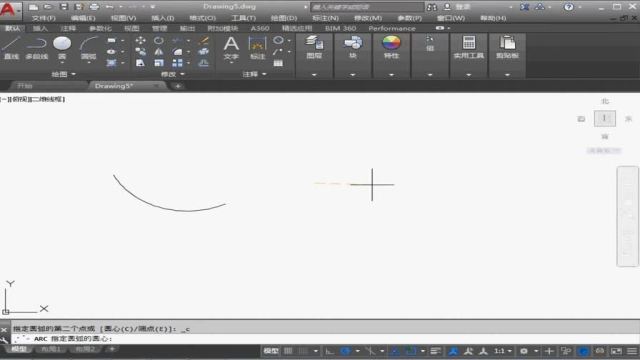Choose the Circle (圆) tool
The image size is (640, 360).
click(62, 48)
